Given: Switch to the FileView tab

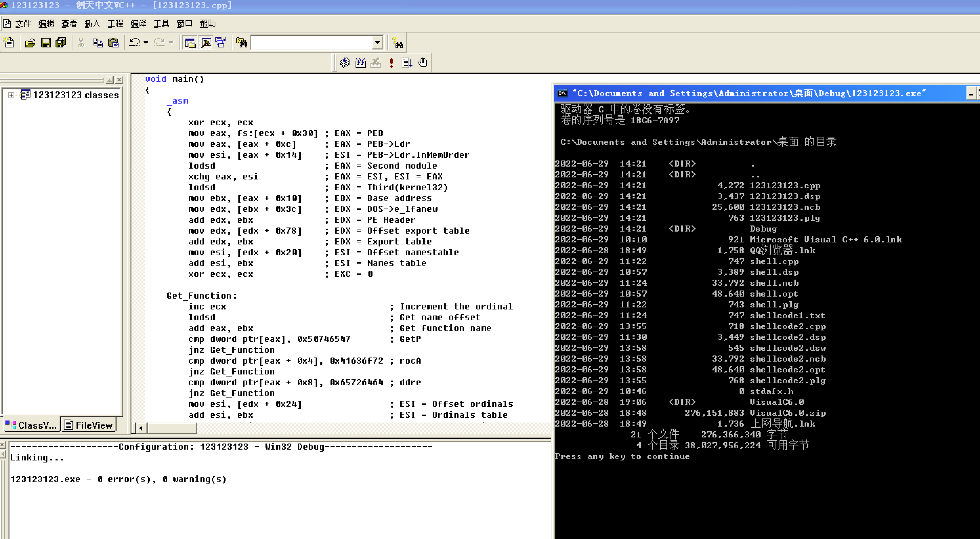Looking at the screenshot, I should pos(89,425).
